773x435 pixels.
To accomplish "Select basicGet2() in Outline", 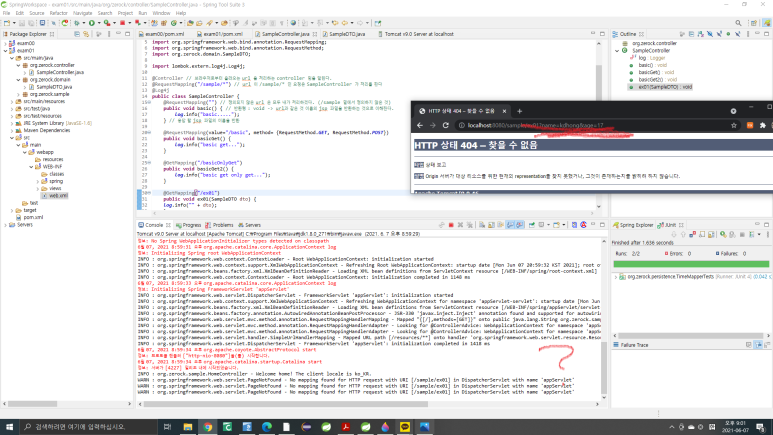I will click(x=658, y=79).
